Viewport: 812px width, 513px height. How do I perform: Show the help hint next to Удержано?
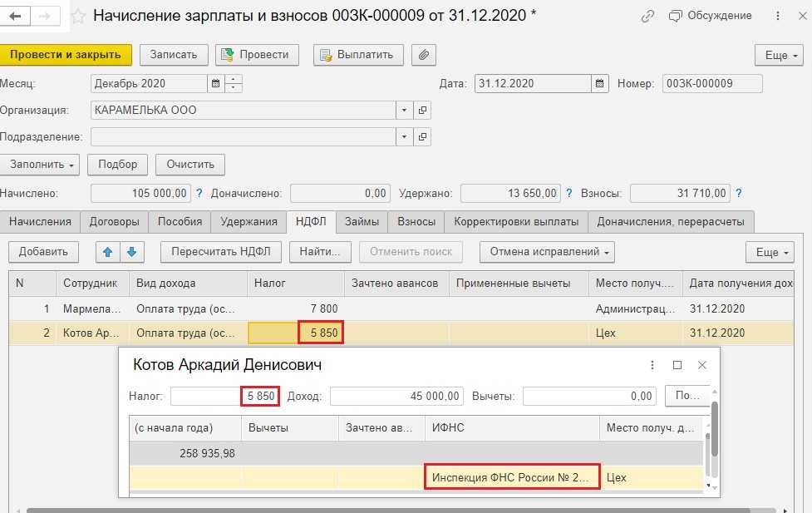[x=569, y=193]
